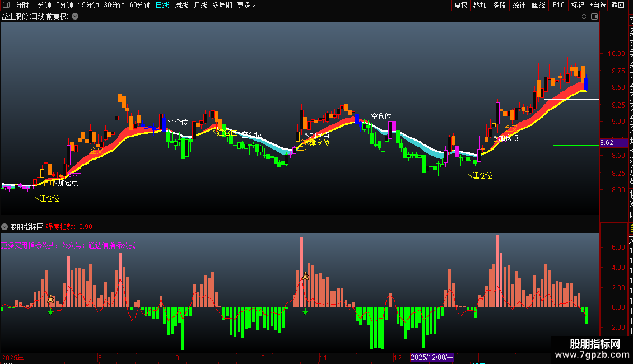This screenshot has width=633, height=364.
Task: Click the month 12 label on time axis
Action: (398, 357)
